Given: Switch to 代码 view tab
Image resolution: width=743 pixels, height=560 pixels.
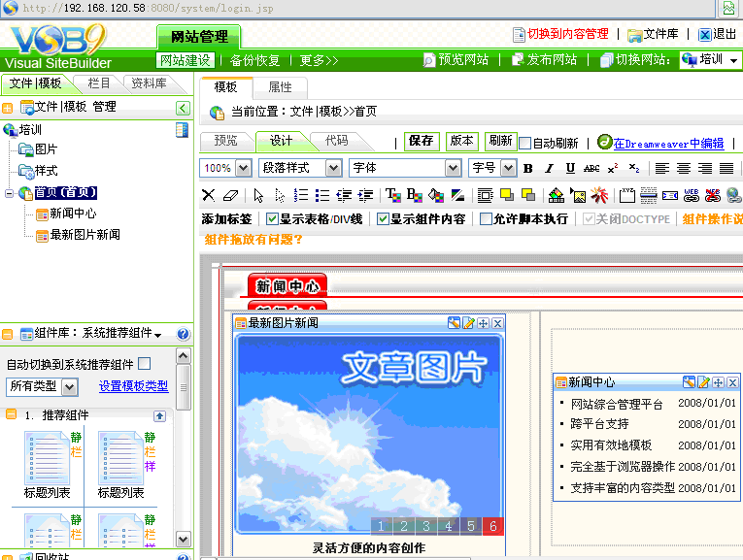Looking at the screenshot, I should 337,141.
